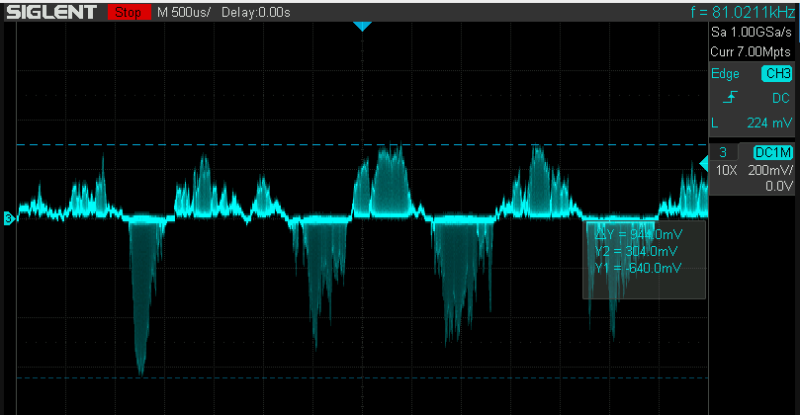Viewport: 800px width, 415px height.
Task: Click the trigger position marker at top center
Action: coord(362,26)
